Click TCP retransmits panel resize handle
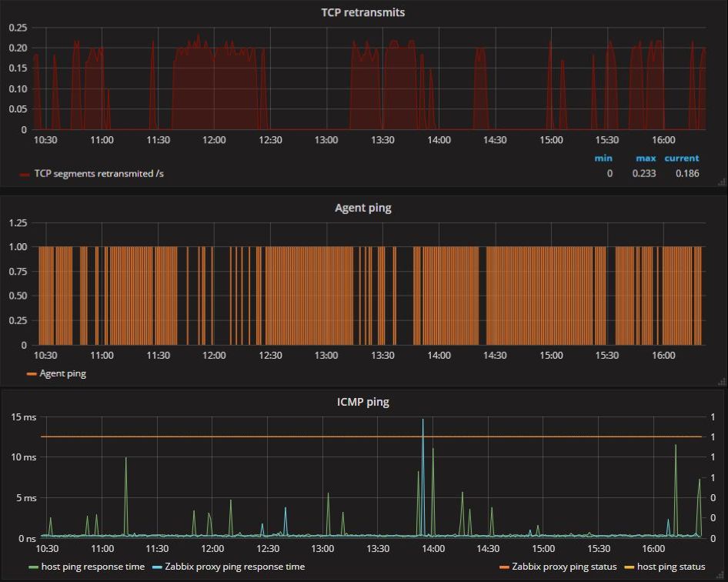 (721, 182)
